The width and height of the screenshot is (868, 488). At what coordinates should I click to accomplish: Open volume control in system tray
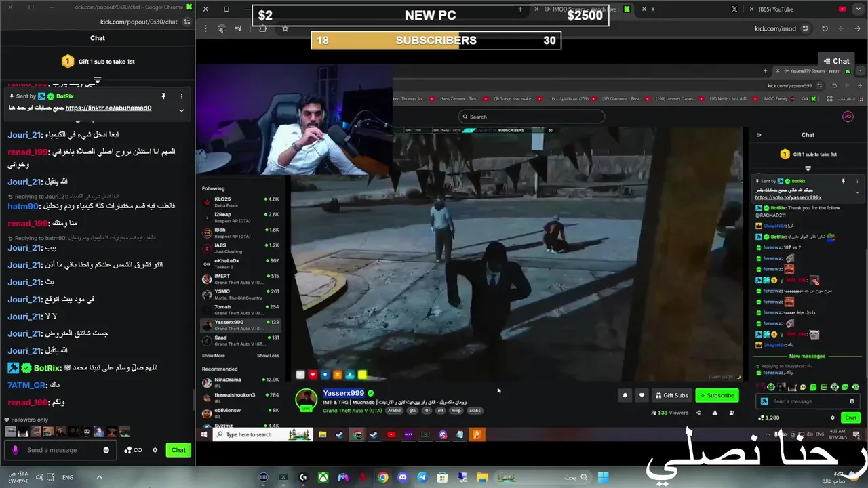click(39, 477)
